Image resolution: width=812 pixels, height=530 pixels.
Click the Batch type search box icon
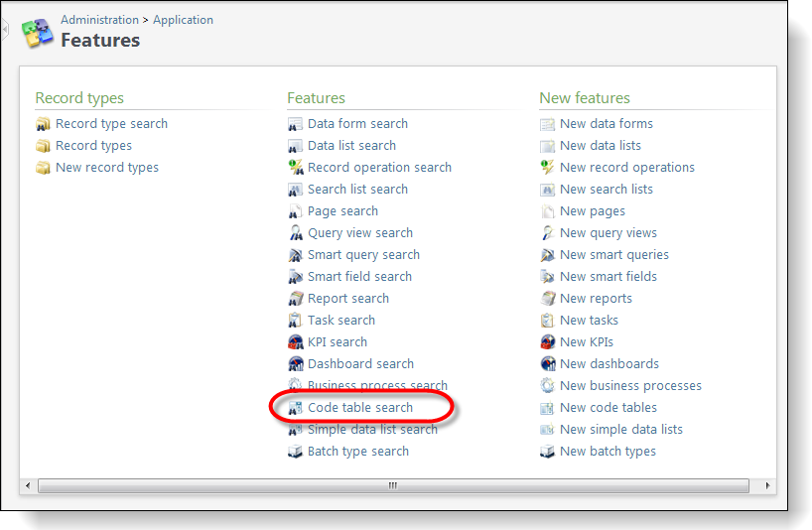tap(295, 452)
